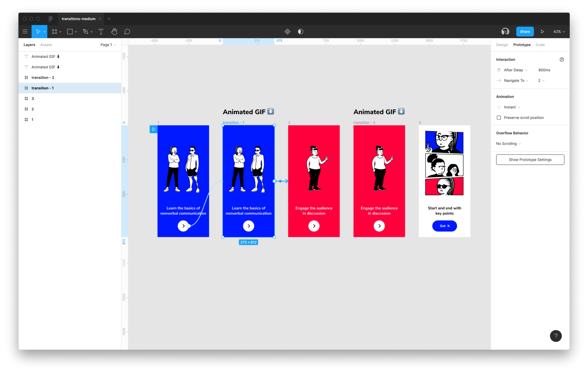Toggle the light/dark mode icon
Screen dimensions: 588x374
pos(300,31)
